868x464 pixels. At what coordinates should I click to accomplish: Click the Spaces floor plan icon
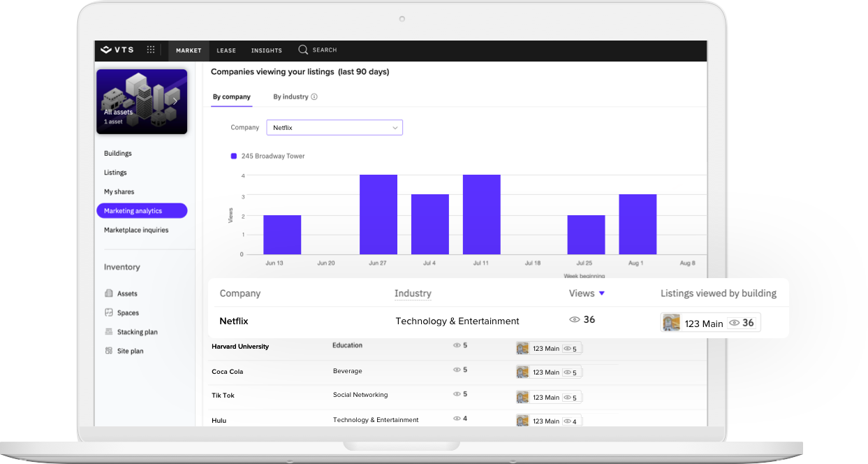(109, 313)
